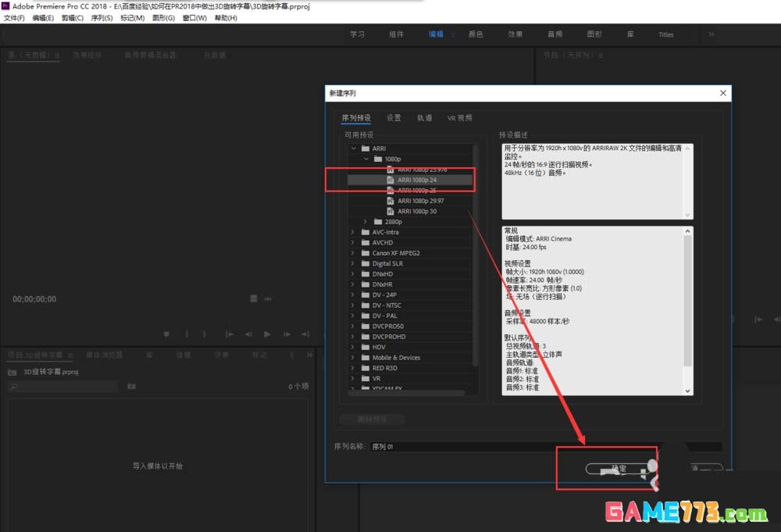Switch to the 音频 workspace
The height and width of the screenshot is (532, 781).
(x=555, y=34)
